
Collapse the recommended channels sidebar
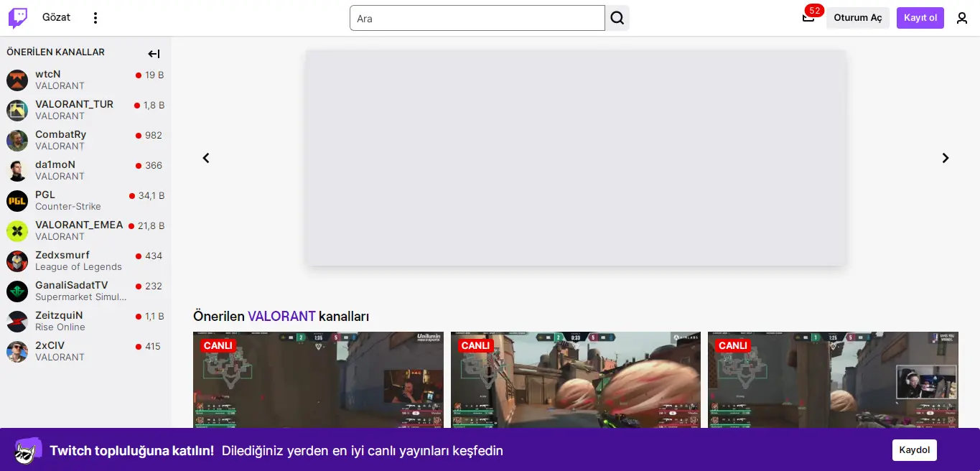(x=154, y=54)
